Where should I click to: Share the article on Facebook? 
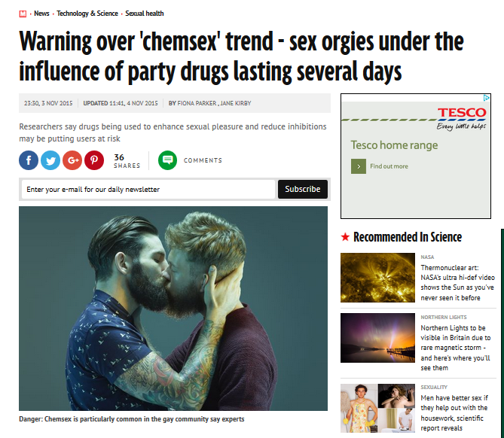click(29, 160)
